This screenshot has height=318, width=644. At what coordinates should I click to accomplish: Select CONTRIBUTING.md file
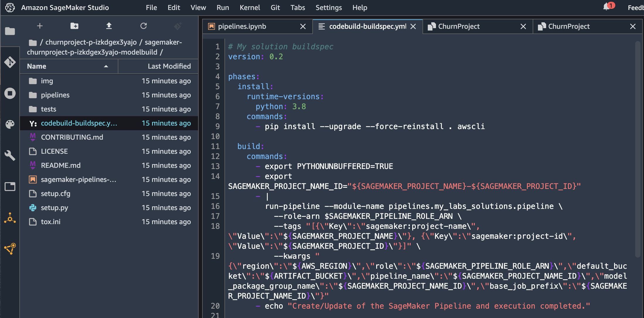[x=109, y=137]
